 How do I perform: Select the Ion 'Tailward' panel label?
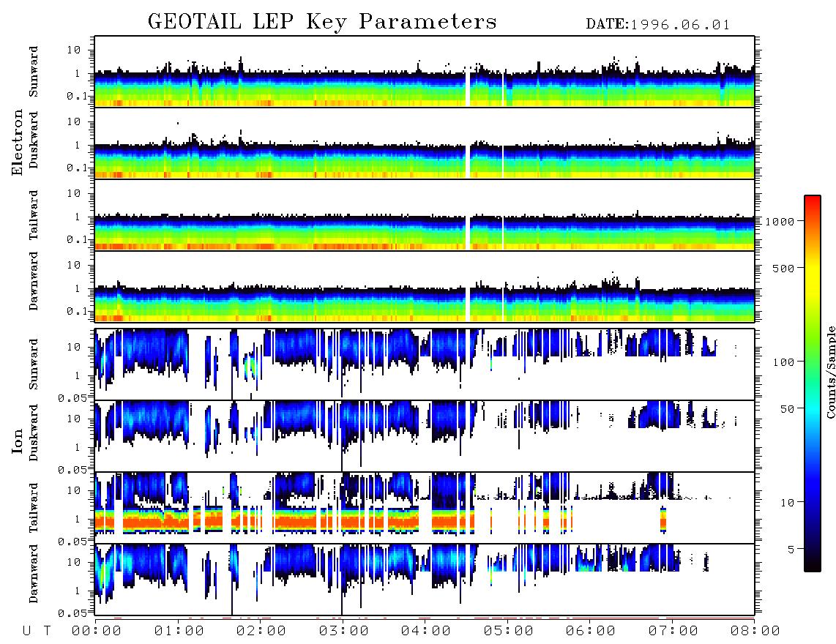coord(34,508)
